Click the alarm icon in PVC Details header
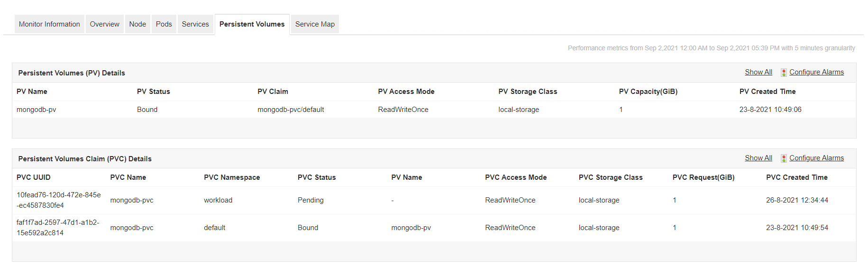Image resolution: width=868 pixels, height=268 pixels. pyautogui.click(x=784, y=158)
